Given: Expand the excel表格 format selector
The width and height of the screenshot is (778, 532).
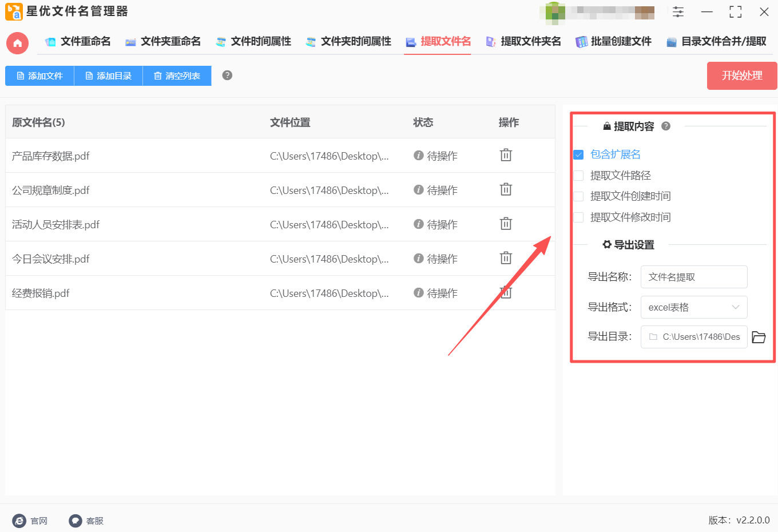Looking at the screenshot, I should click(x=694, y=307).
